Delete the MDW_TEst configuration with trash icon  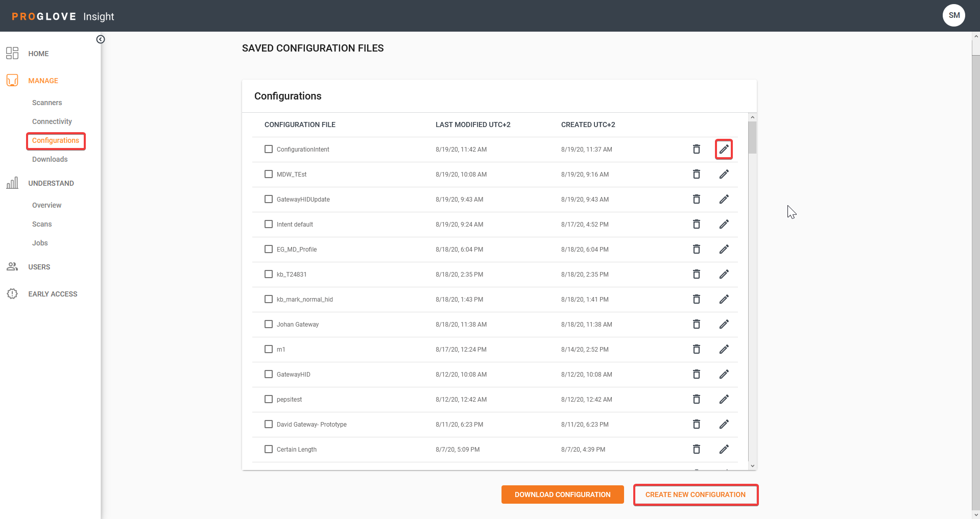pyautogui.click(x=697, y=174)
